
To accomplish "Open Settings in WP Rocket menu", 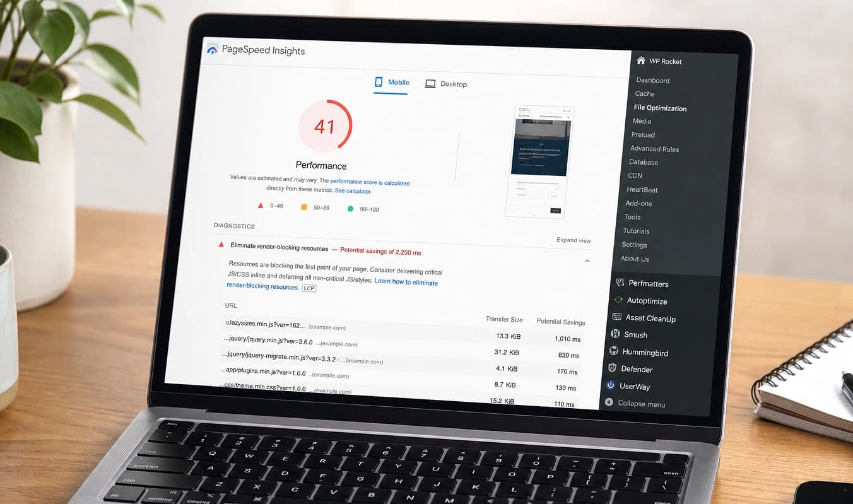I will coord(634,245).
